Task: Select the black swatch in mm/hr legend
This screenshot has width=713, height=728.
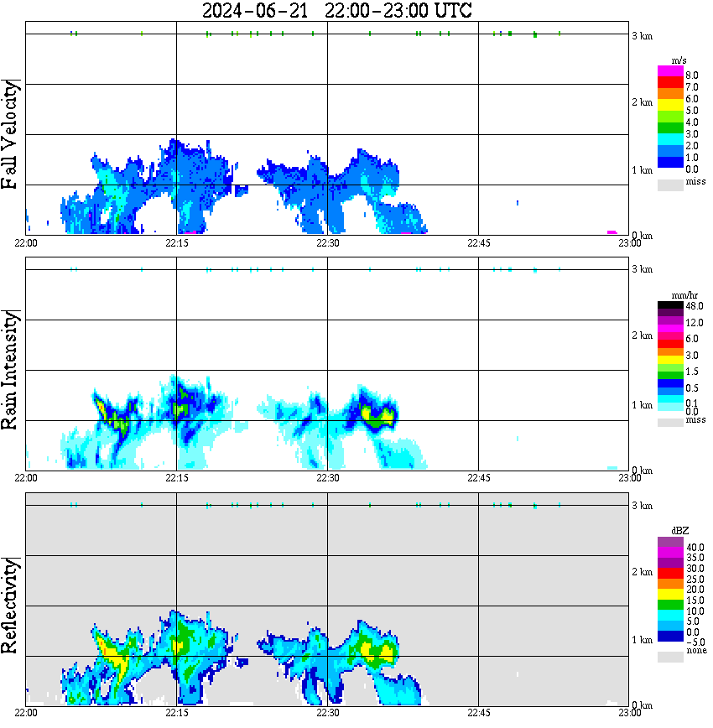Action: coord(670,305)
